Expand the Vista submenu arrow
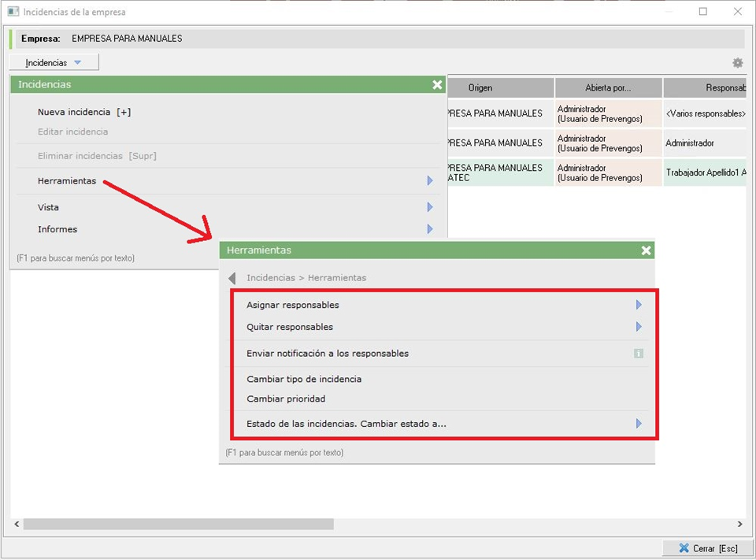 (429, 207)
